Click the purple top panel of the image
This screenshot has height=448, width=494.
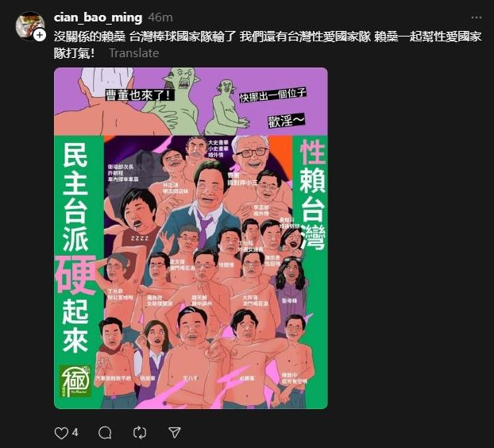[x=191, y=102]
